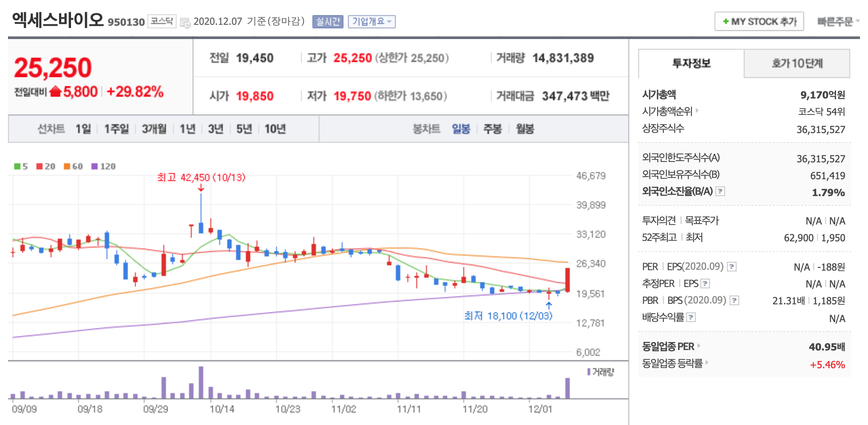Click the 거래대금 value 347,473 백만
Screen dimensions: 868x425
[576, 96]
